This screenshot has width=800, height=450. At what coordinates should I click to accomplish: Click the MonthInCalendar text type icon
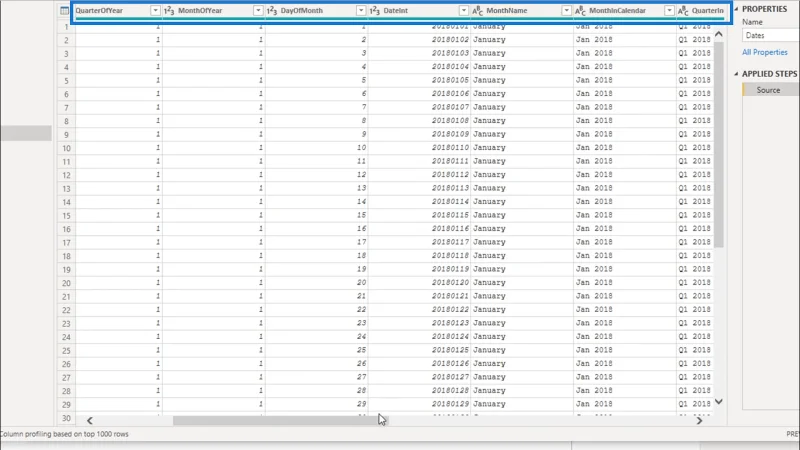pos(581,11)
